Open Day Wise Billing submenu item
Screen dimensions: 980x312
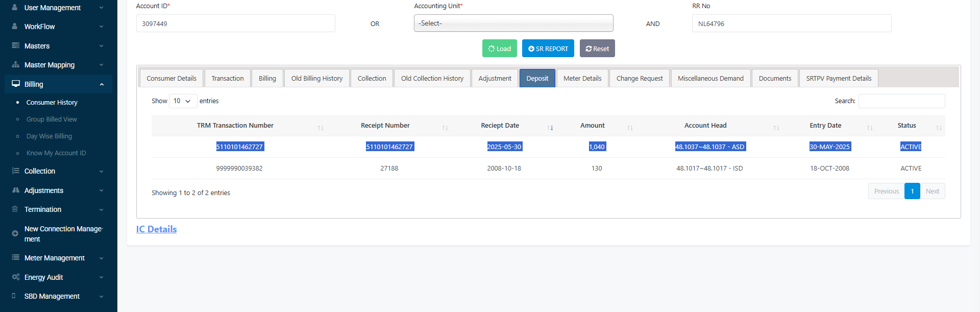click(x=49, y=136)
